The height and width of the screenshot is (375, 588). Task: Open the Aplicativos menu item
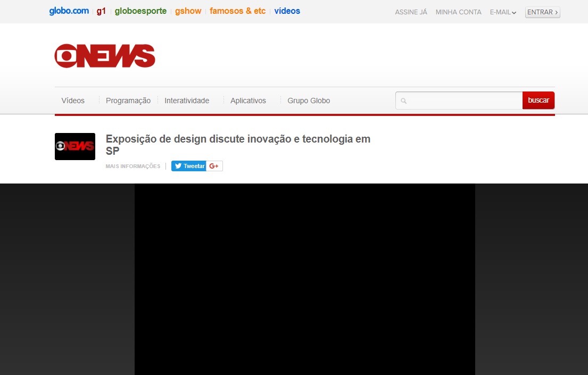[249, 101]
